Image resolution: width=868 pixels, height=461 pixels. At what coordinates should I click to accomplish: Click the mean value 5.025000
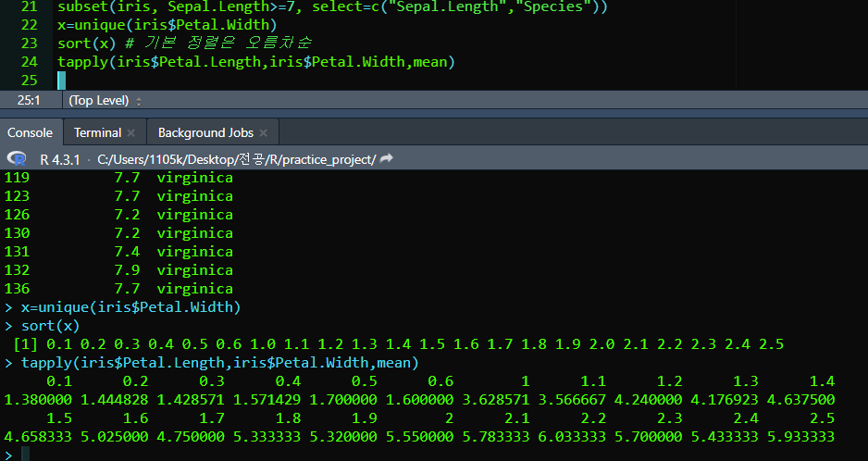[114, 437]
